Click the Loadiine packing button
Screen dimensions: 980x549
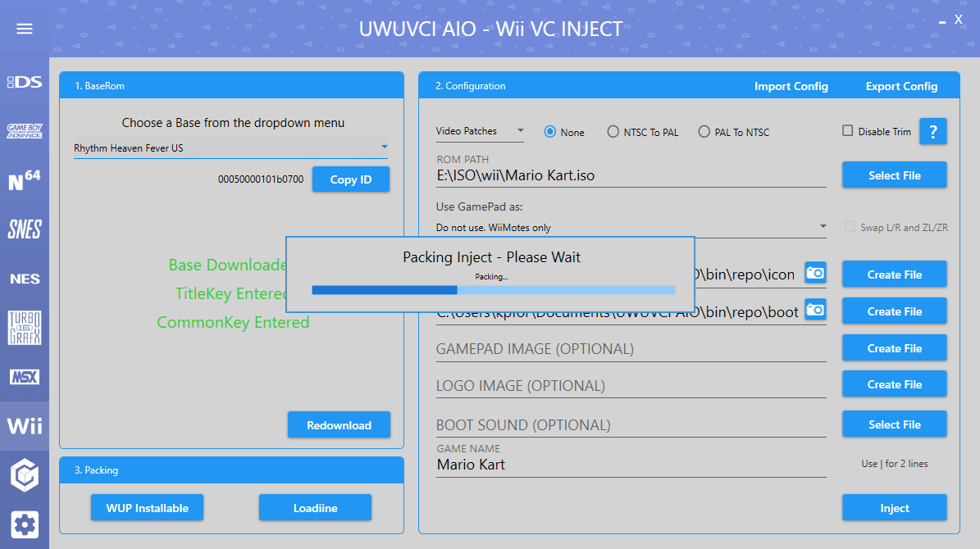coord(315,508)
